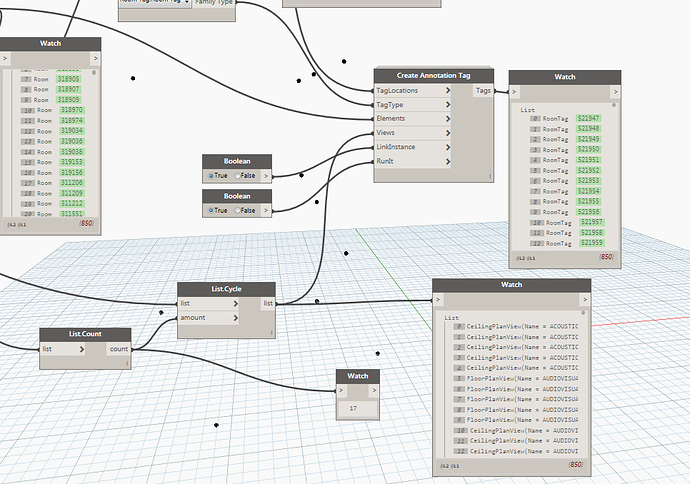This screenshot has width=690, height=484.
Task: Click RoomTag element ID 521950
Action: click(588, 150)
